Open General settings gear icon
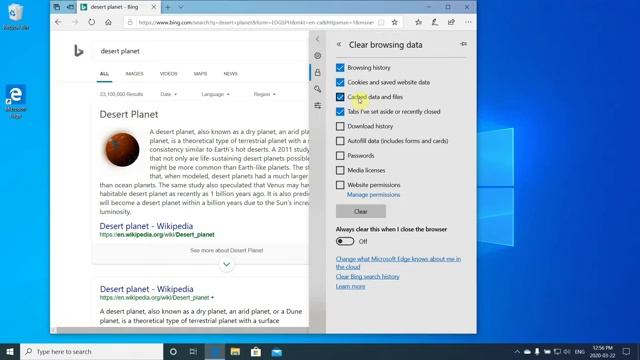This screenshot has width=640, height=360. 318,56
